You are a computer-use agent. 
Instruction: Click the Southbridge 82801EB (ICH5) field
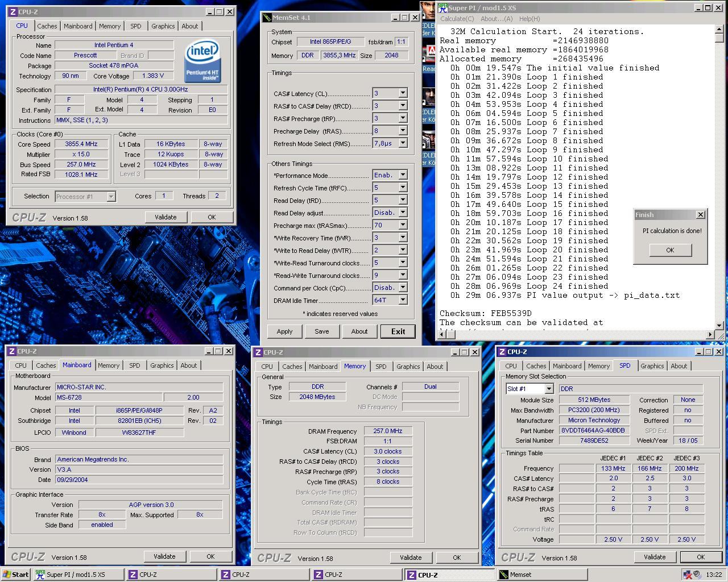tap(139, 421)
